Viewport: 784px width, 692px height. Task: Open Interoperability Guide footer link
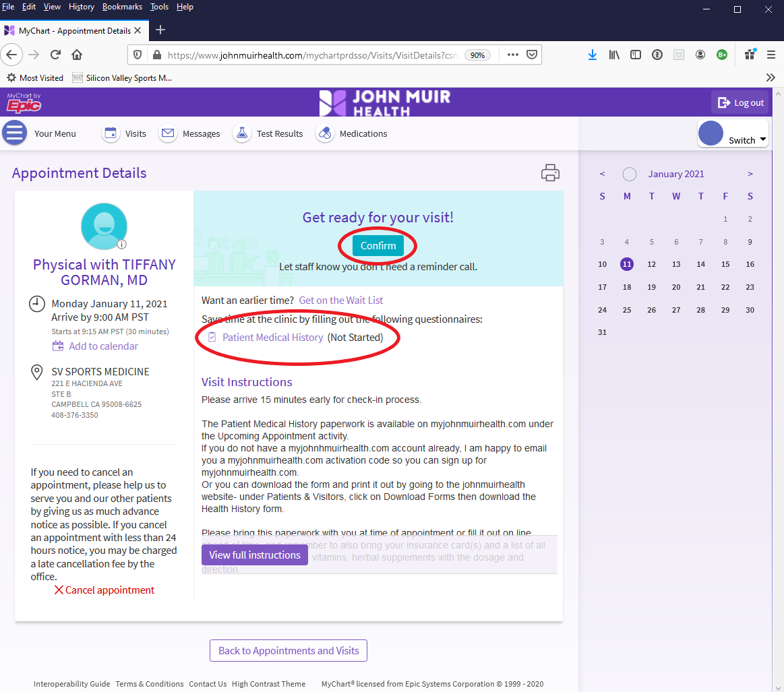pyautogui.click(x=71, y=684)
